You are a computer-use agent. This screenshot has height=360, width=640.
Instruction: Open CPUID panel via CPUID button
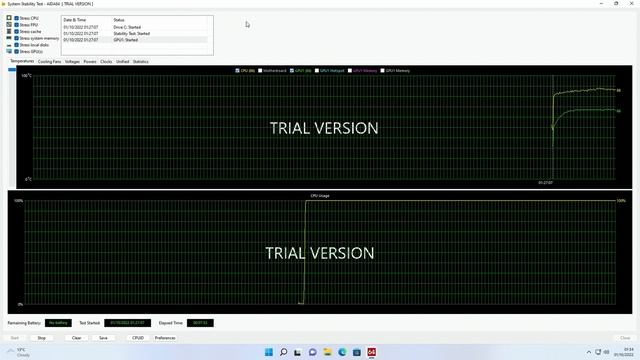tap(138, 338)
